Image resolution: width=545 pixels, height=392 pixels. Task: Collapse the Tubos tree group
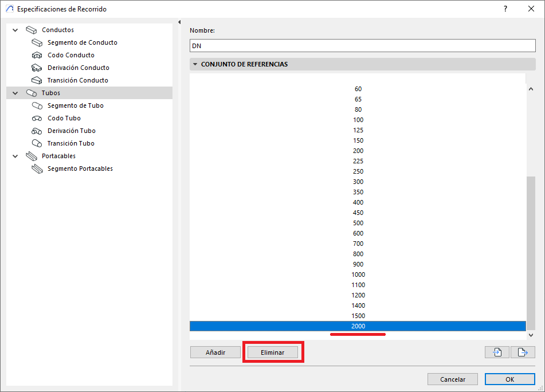15,93
